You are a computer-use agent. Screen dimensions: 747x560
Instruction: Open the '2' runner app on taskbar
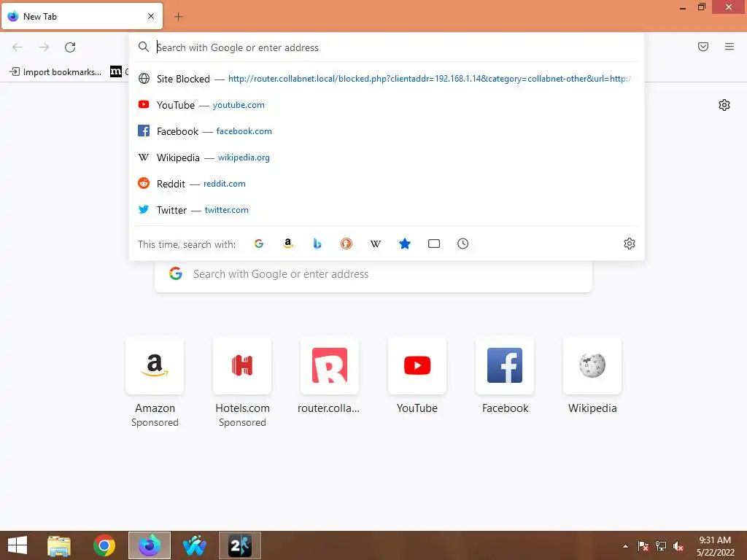239,545
